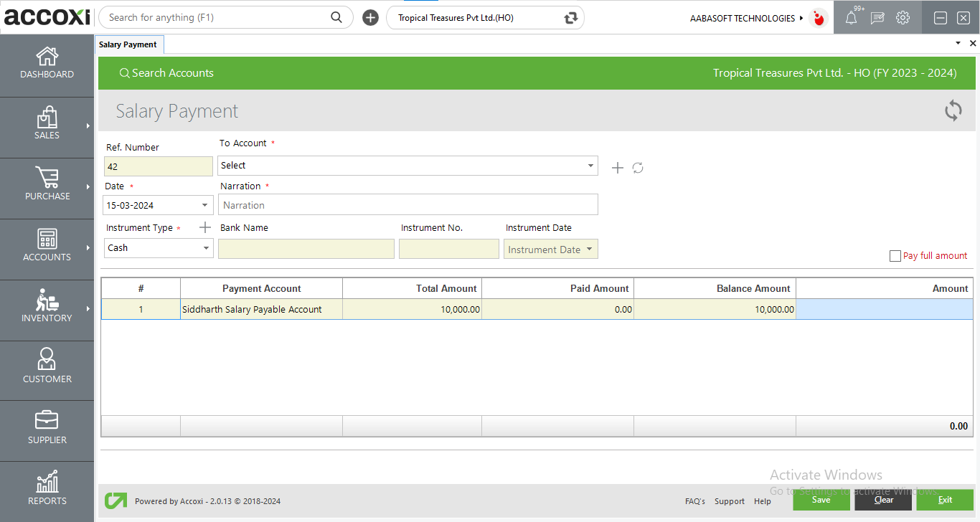Click the messages chat icon in header

tap(877, 19)
